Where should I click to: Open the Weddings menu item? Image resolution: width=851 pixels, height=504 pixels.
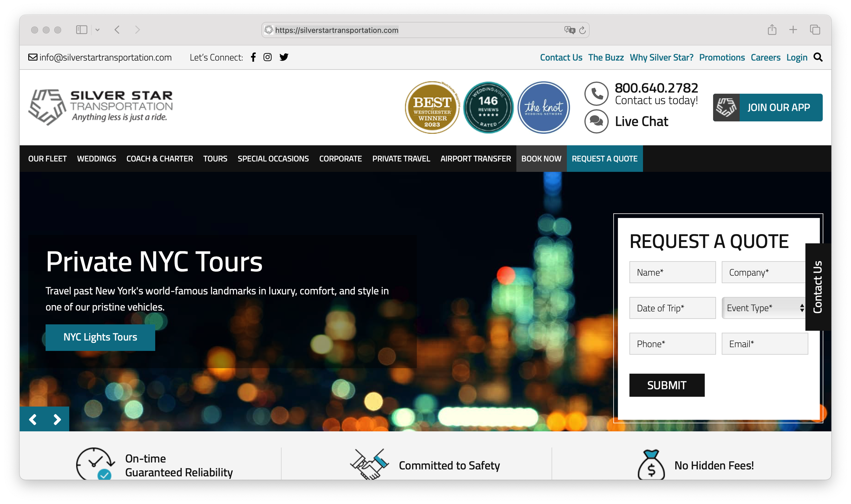point(96,159)
